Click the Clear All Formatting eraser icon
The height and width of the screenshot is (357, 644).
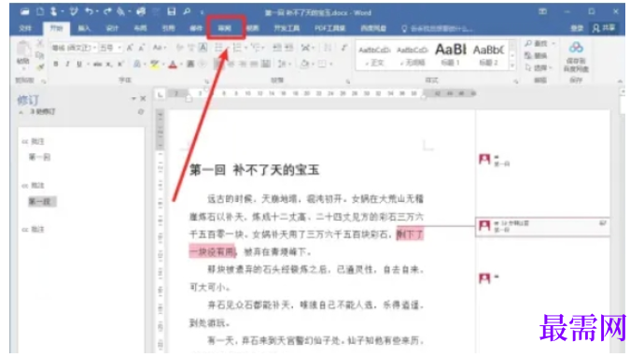pyautogui.click(x=179, y=48)
